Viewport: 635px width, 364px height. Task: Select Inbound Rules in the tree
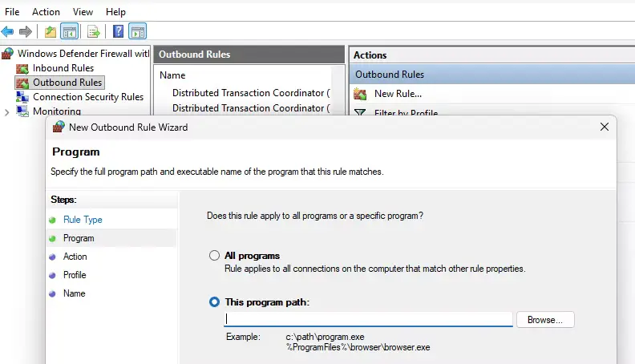(x=63, y=68)
